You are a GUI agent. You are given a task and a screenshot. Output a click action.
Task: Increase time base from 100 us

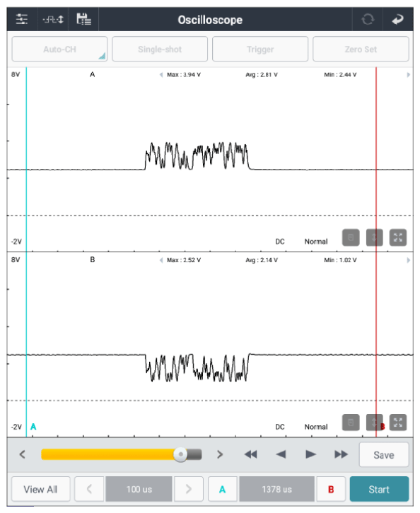(189, 489)
